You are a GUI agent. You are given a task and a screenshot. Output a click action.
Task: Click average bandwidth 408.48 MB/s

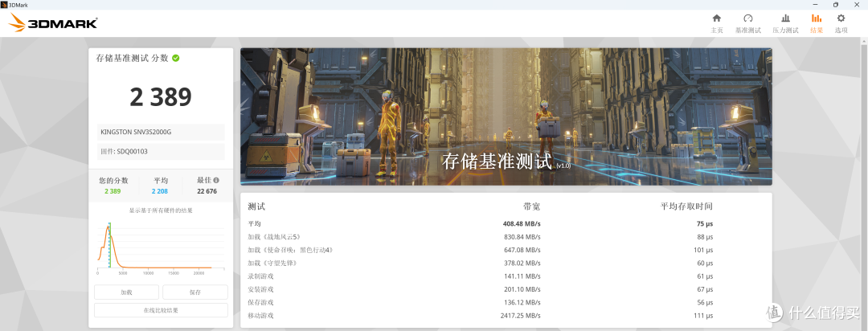[522, 224]
